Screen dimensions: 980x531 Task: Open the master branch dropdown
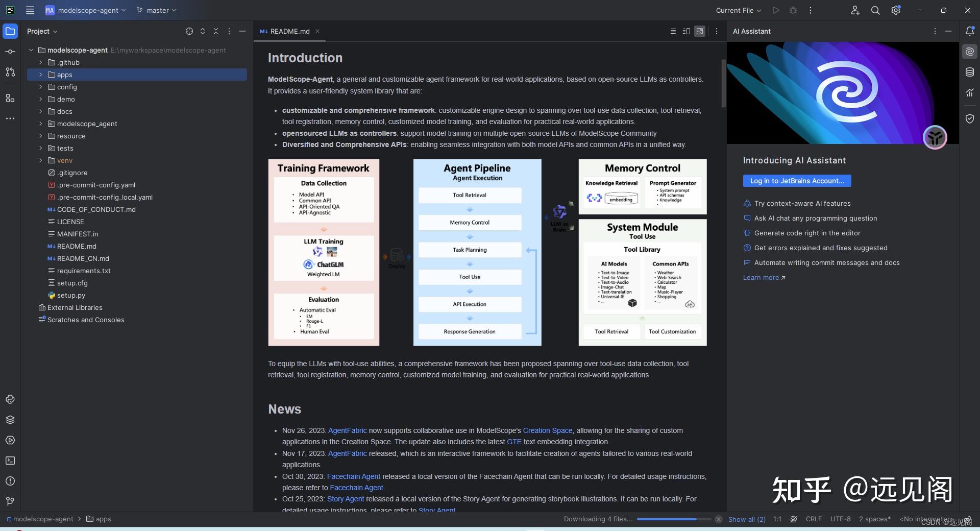tap(156, 10)
